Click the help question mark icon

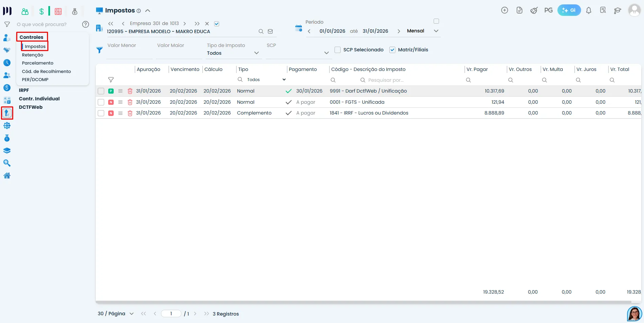click(86, 24)
